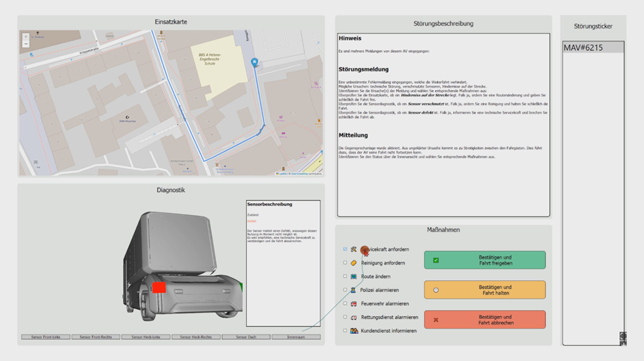The image size is (644, 361).
Task: Zoom out on the Einsatzkarte map
Action: click(26, 44)
